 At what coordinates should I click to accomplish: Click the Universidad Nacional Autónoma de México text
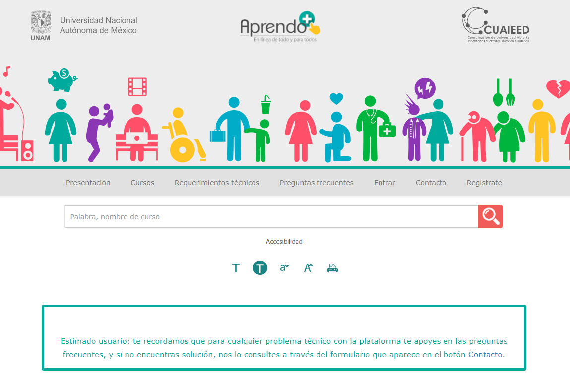[98, 25]
